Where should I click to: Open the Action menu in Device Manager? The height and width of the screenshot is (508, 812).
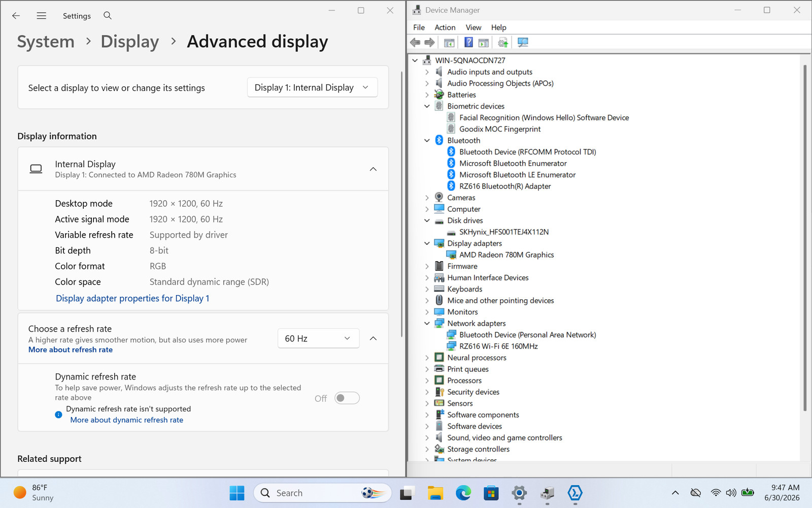(x=445, y=27)
